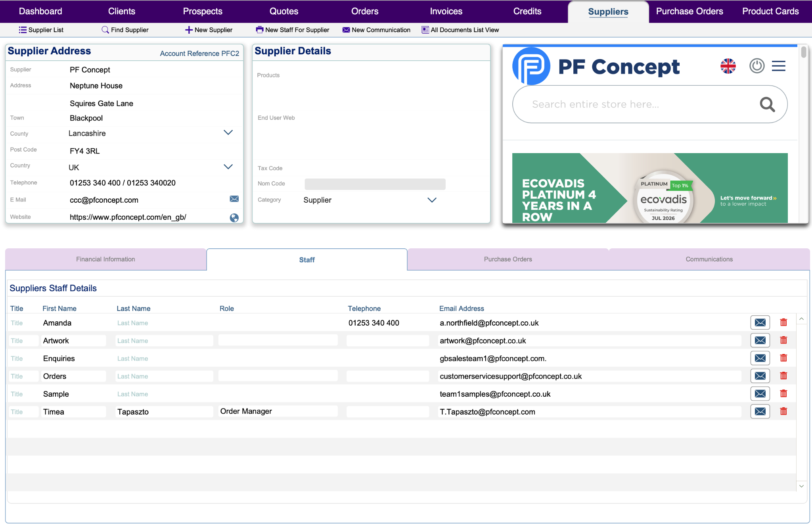Viewport: 812px width, 524px height.
Task: Click Tapaszto last name cell
Action: (x=164, y=412)
